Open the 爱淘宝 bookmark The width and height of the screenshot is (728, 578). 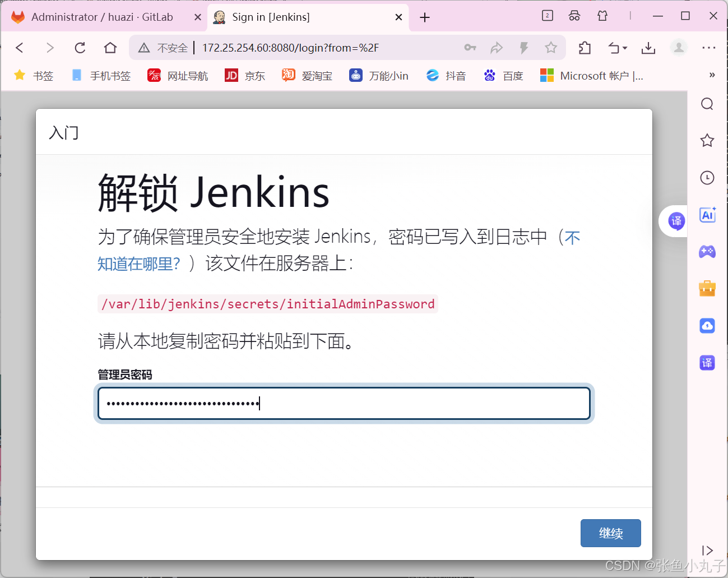pos(307,76)
